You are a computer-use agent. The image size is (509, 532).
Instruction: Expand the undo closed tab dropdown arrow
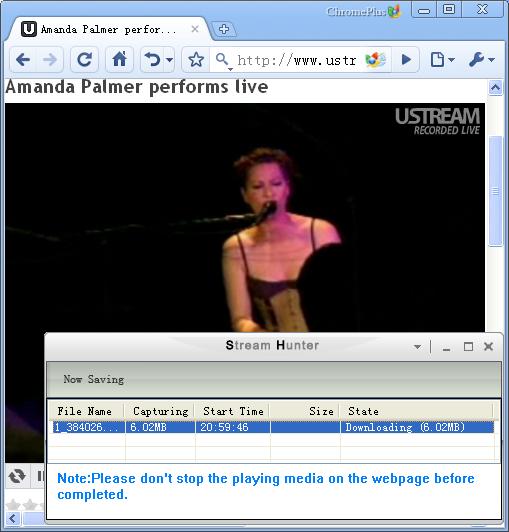click(x=169, y=60)
